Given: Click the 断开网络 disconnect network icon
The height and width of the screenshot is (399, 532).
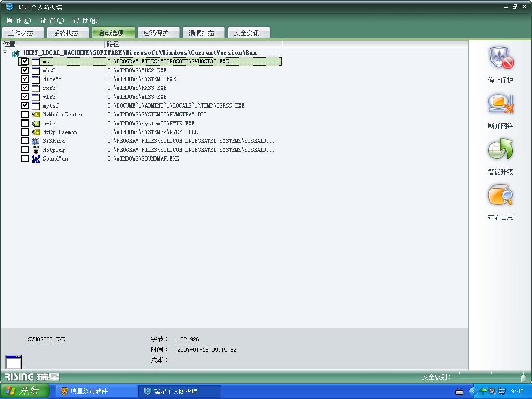Looking at the screenshot, I should (x=501, y=104).
